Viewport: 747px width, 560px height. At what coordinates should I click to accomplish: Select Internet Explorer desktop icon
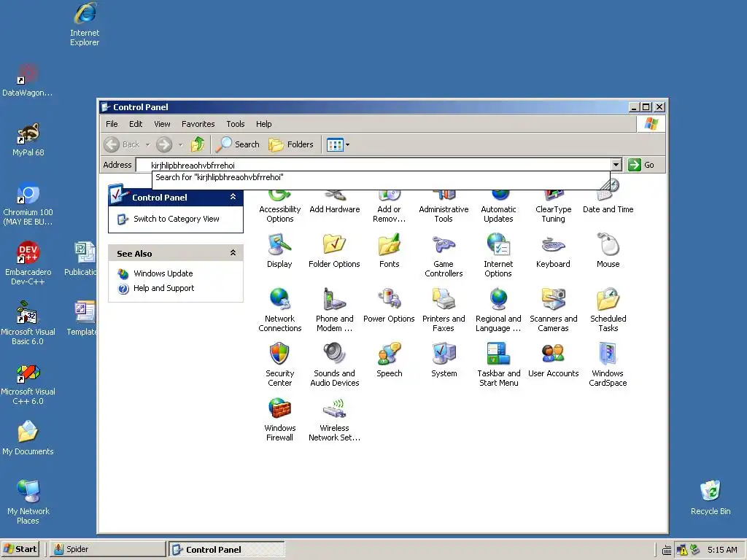(x=85, y=24)
